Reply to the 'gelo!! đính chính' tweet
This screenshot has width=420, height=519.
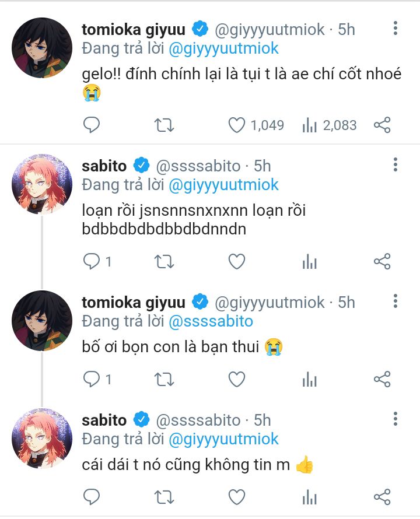click(x=92, y=125)
